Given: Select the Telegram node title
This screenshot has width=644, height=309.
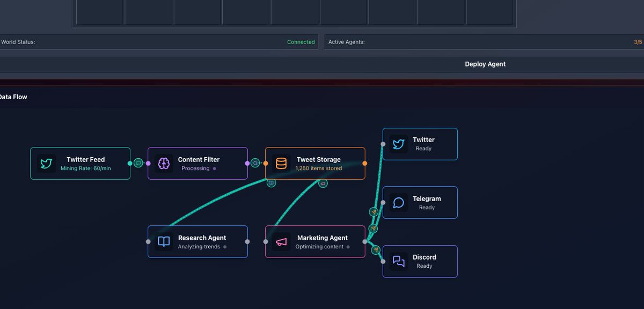Looking at the screenshot, I should pyautogui.click(x=427, y=198).
